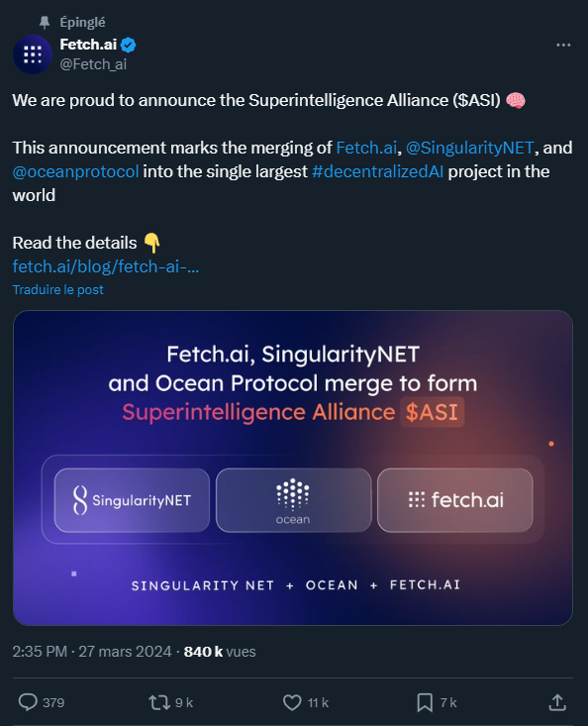
Task: Open the @SingularityNET mention
Action: pyautogui.click(x=469, y=148)
